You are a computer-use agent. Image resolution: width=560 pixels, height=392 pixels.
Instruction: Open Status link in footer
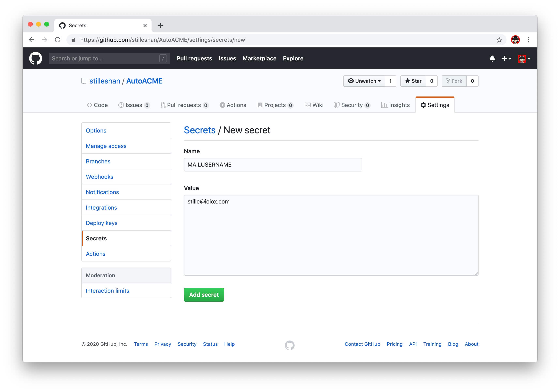pos(210,344)
